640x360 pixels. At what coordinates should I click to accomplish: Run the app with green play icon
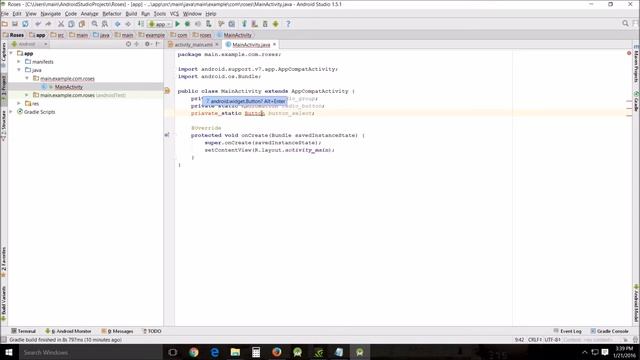click(178, 24)
